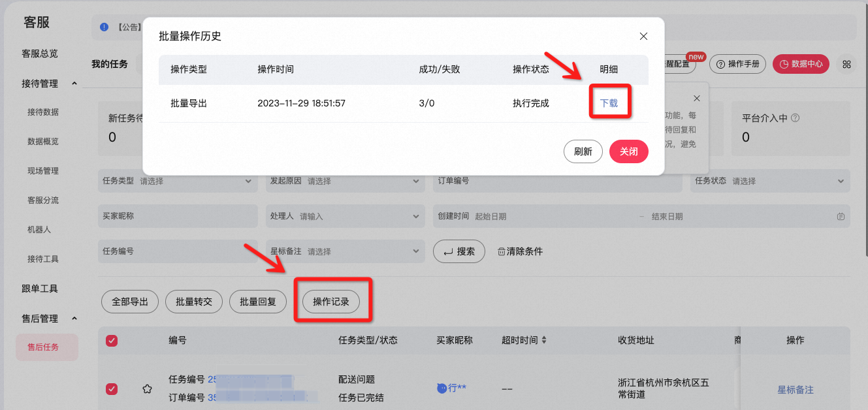
Task: Click the apps grid icon beside 数据中心
Action: pos(846,64)
